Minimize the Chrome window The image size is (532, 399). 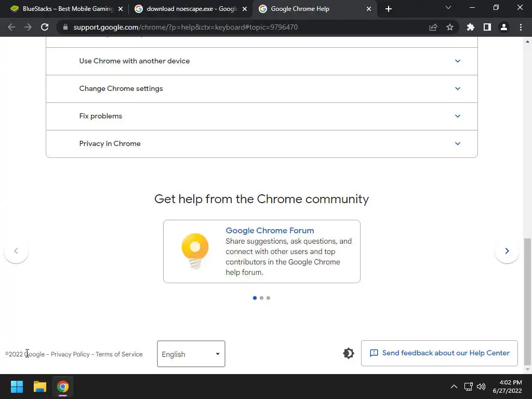point(472,7)
